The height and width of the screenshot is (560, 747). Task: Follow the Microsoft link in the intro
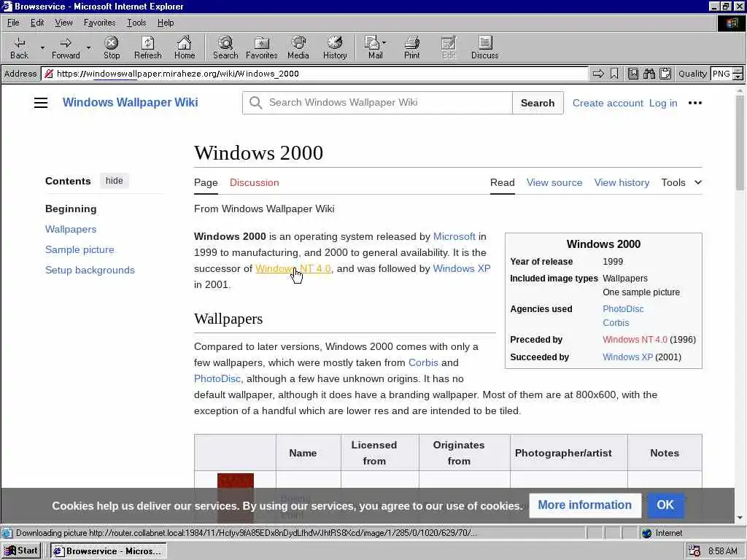click(454, 236)
